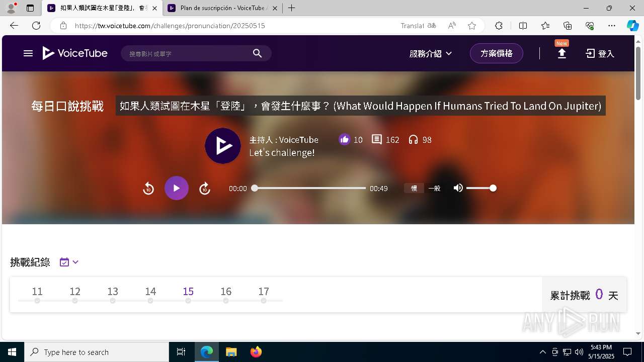Add this page to favorites
Image resolution: width=644 pixels, height=362 pixels.
(472, 26)
